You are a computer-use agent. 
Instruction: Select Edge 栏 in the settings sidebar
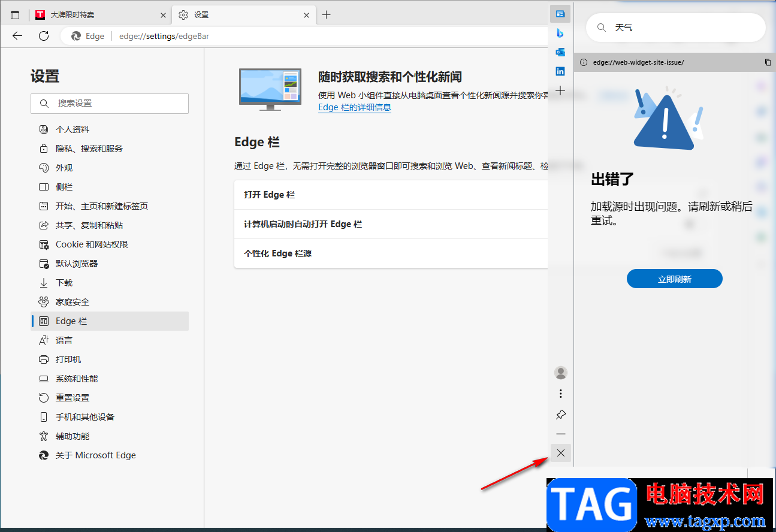coord(110,321)
